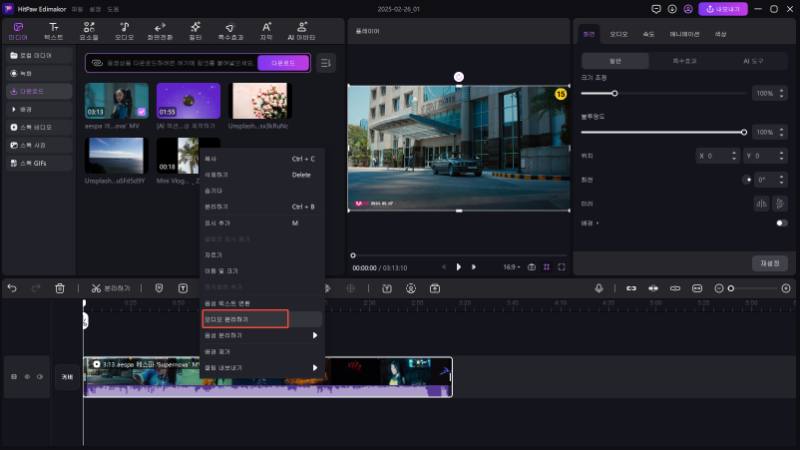Screen dimensions: 800x450
Task: Toggle the background switch in properties panel
Action: point(781,223)
